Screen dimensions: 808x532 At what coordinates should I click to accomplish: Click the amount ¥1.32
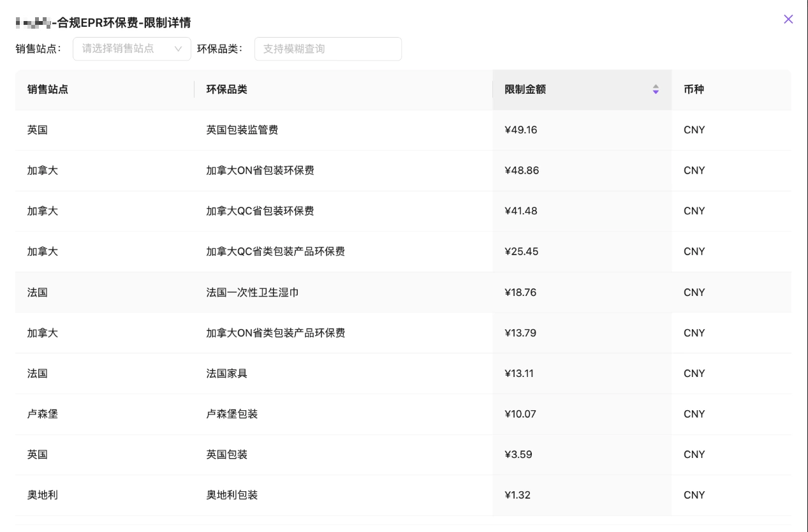click(517, 495)
